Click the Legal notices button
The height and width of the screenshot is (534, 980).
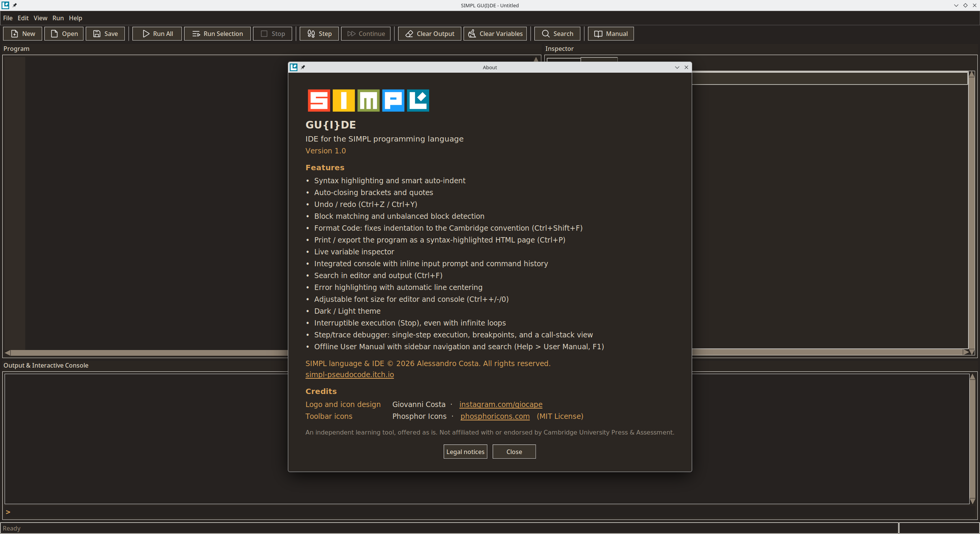(x=465, y=452)
